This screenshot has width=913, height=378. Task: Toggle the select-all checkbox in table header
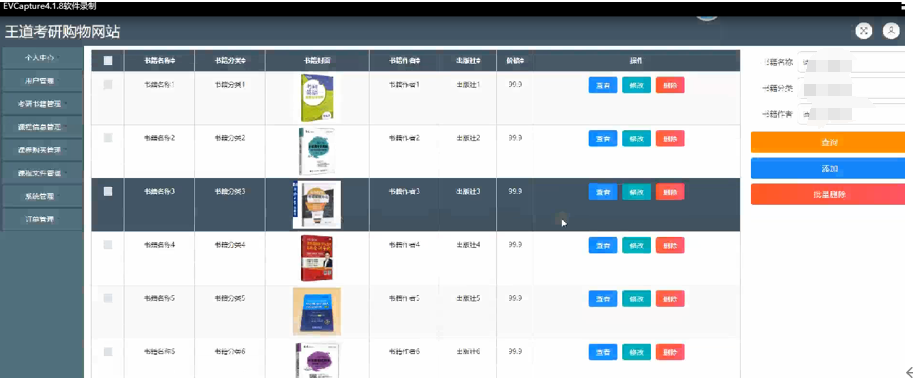point(108,60)
